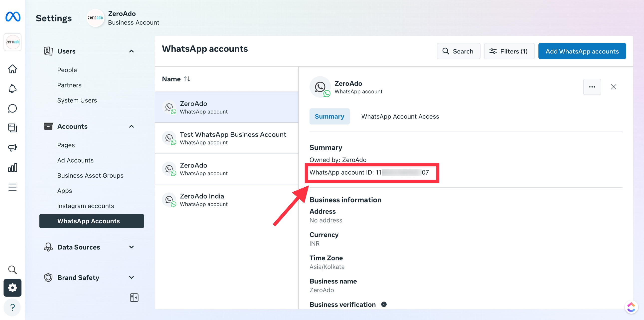Click the Meta logo at top left

click(12, 16)
